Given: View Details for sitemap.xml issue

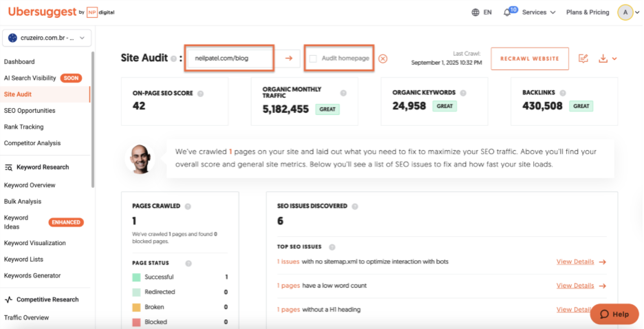Looking at the screenshot, I should [575, 262].
